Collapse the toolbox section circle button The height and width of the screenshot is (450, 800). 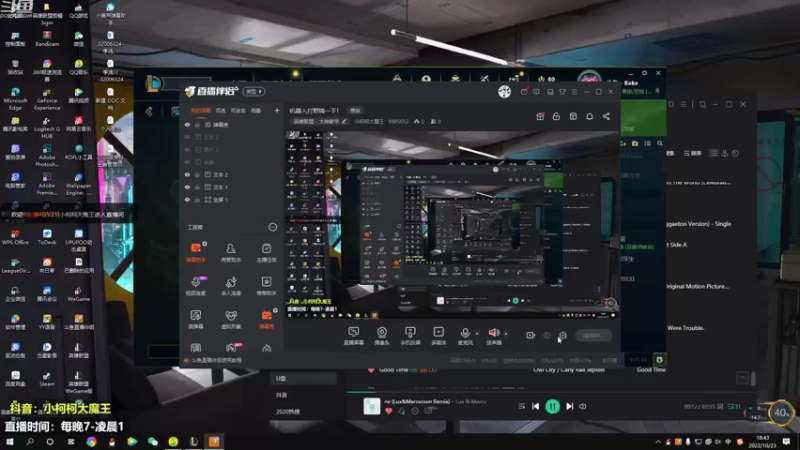pyautogui.click(x=273, y=227)
